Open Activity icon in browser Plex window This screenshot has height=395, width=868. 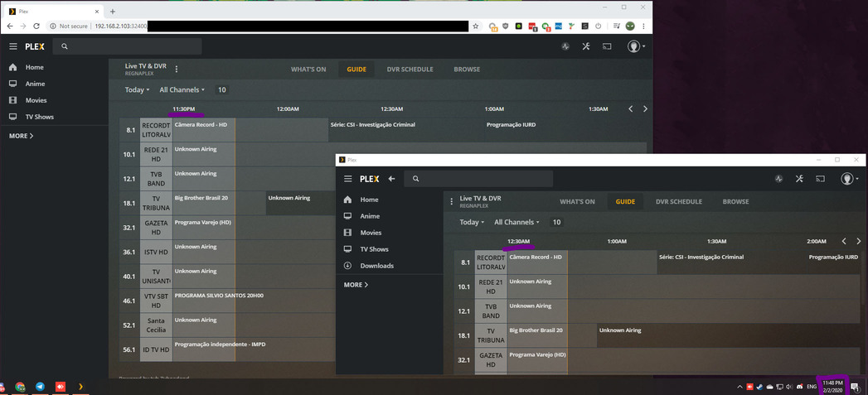coord(565,46)
